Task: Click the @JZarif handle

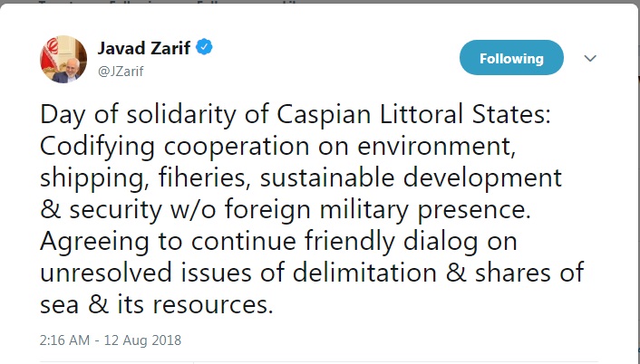Action: click(x=121, y=69)
